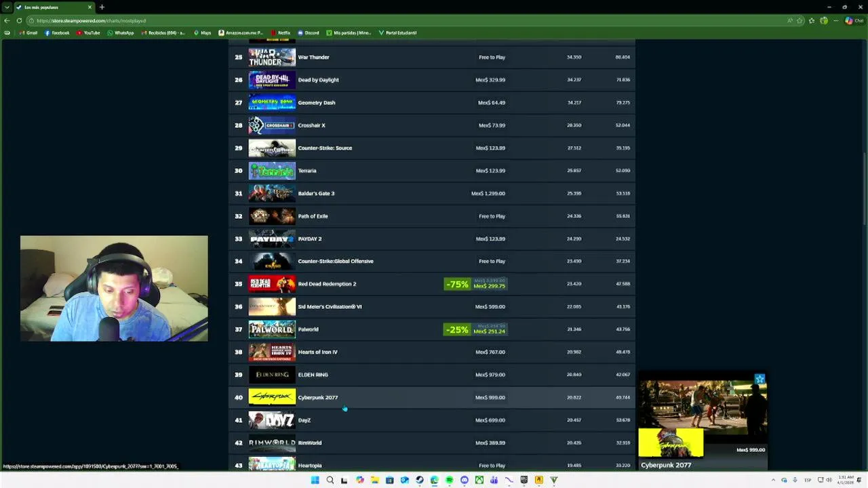Open a new browser tab
The width and height of the screenshot is (868, 488).
point(102,7)
